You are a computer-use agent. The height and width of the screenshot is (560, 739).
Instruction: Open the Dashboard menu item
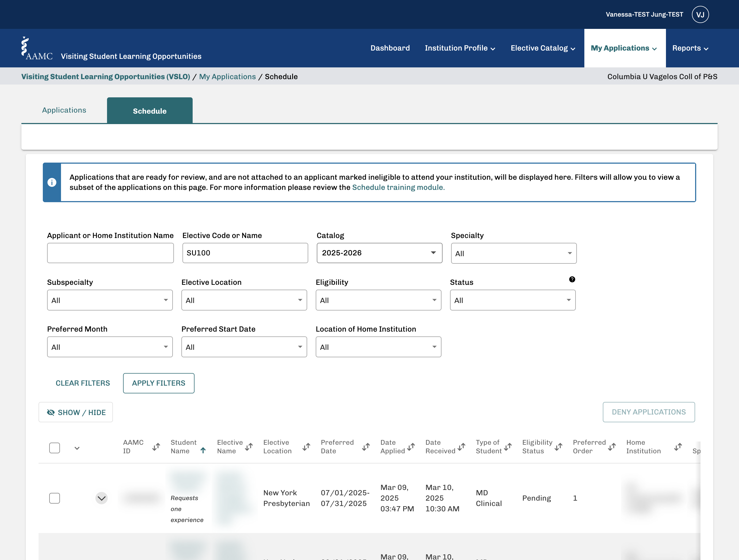[390, 48]
